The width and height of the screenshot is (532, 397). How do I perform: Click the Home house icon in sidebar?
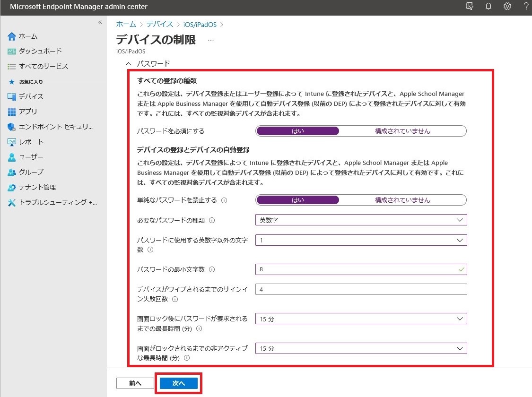point(11,36)
